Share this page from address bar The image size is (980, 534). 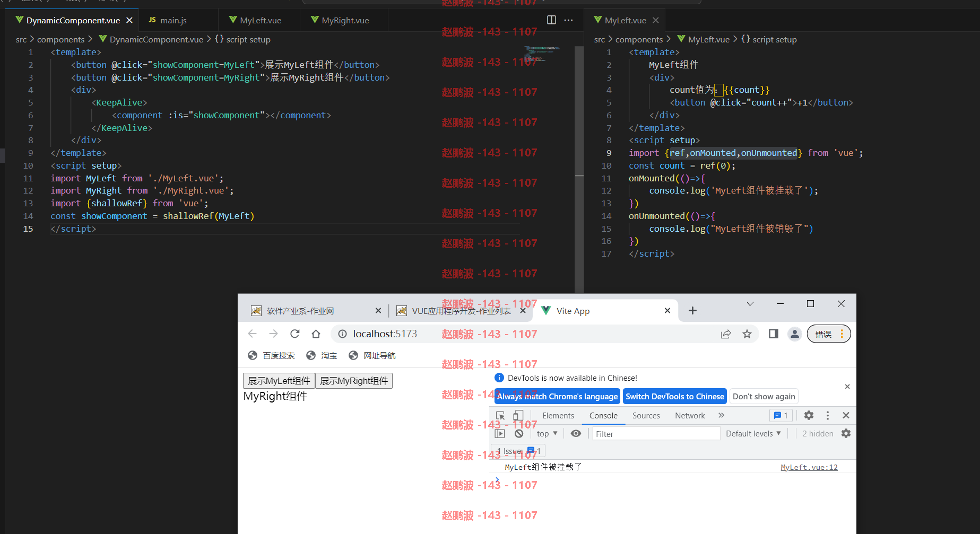tap(726, 334)
